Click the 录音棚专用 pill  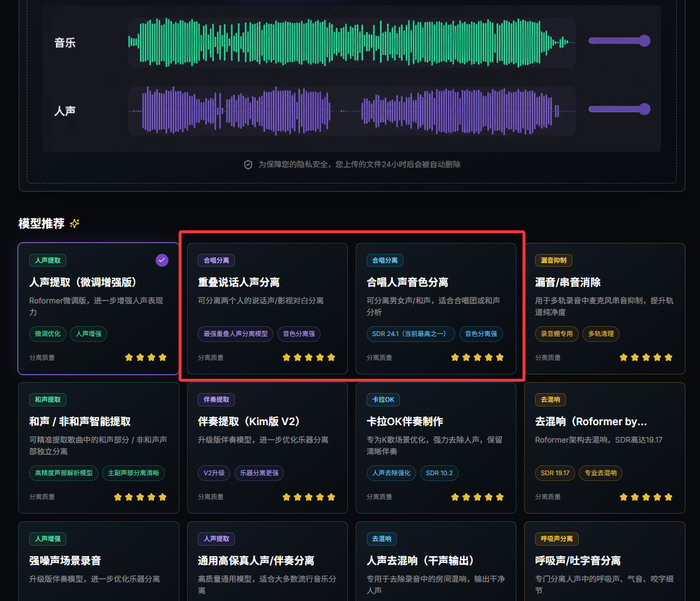tap(557, 334)
